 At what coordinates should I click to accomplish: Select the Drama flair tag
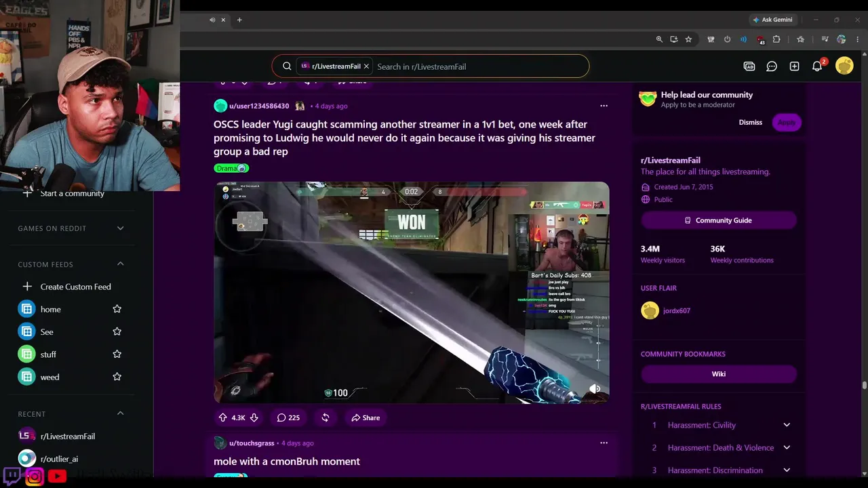pyautogui.click(x=231, y=168)
